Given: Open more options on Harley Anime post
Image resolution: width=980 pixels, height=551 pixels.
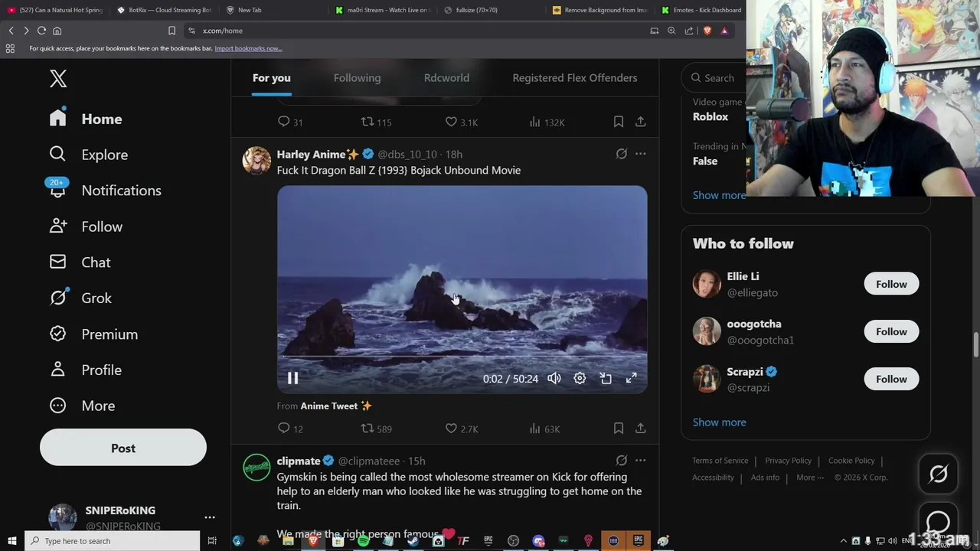Looking at the screenshot, I should coord(641,154).
